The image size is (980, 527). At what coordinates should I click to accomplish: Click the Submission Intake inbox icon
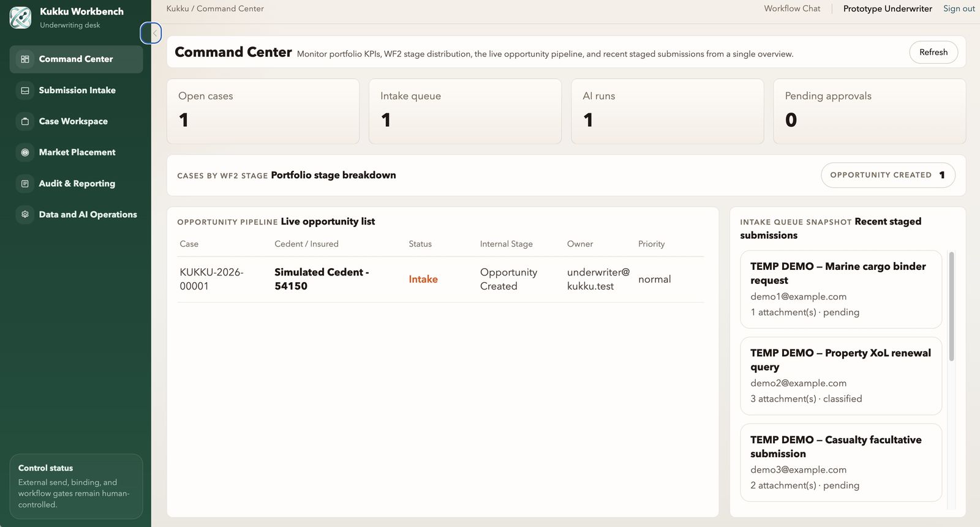(25, 91)
